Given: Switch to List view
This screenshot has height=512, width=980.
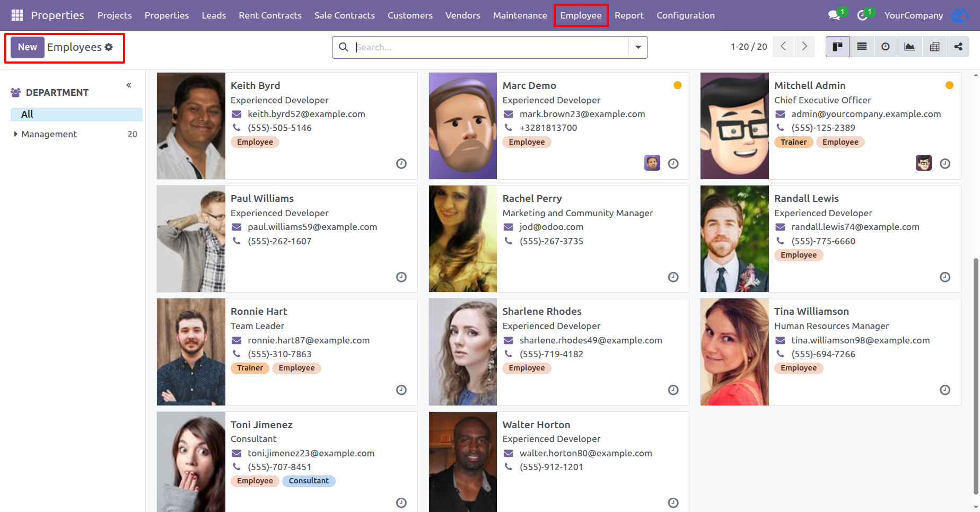Looking at the screenshot, I should click(862, 47).
